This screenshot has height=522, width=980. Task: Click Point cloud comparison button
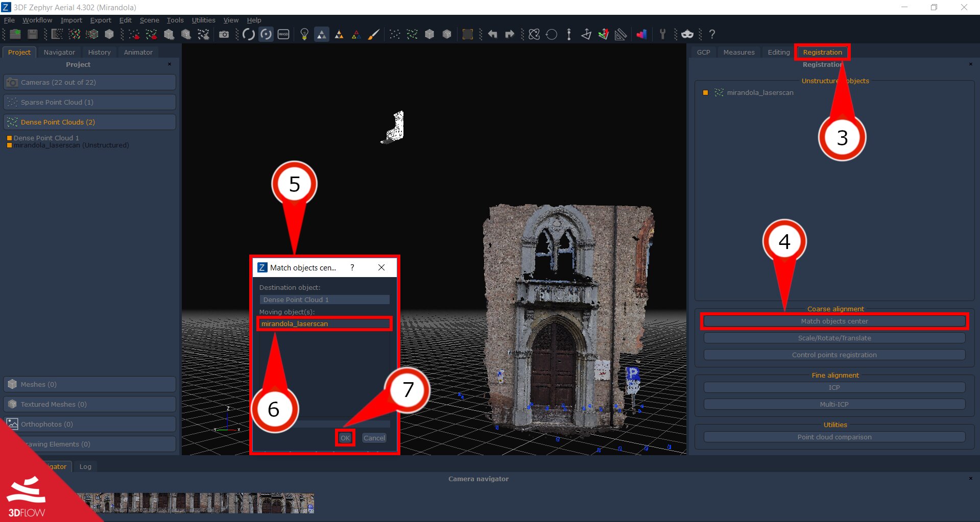click(x=834, y=437)
